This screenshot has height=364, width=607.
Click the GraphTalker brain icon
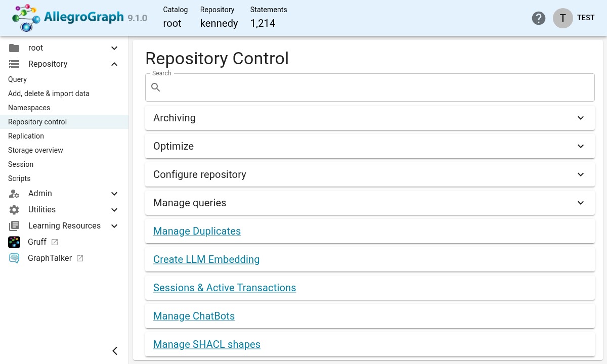coord(14,258)
